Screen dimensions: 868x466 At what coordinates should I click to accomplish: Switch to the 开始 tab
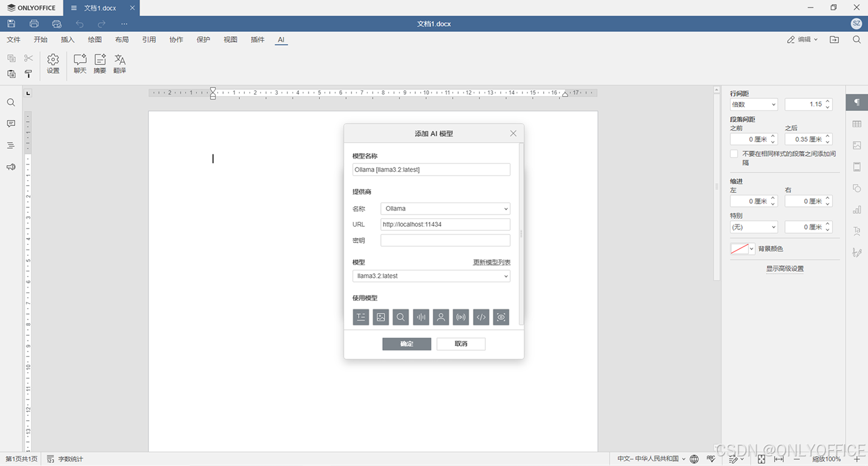(x=40, y=40)
